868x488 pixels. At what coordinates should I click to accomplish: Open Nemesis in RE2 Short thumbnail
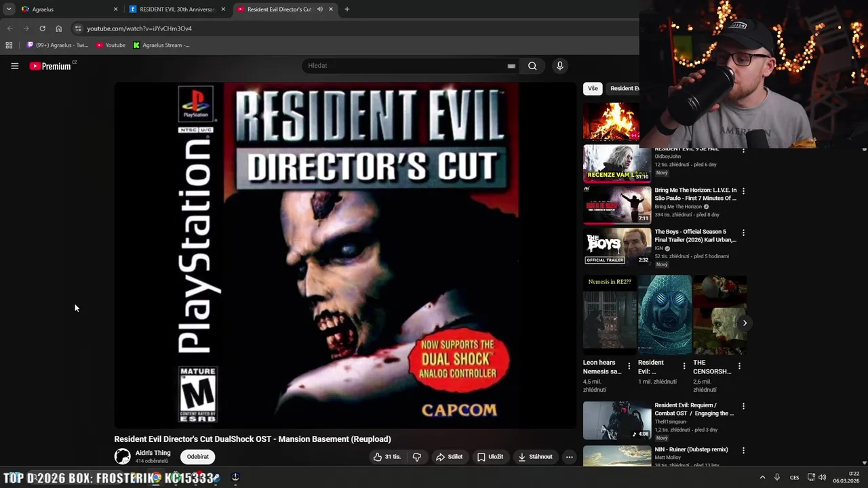[x=610, y=314]
